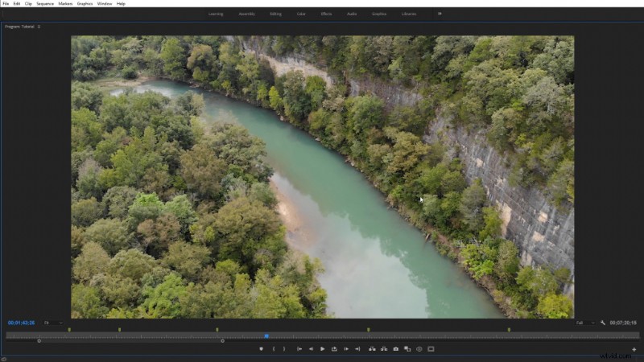
Task: Open the Button Editor plus icon
Action: pyautogui.click(x=634, y=350)
